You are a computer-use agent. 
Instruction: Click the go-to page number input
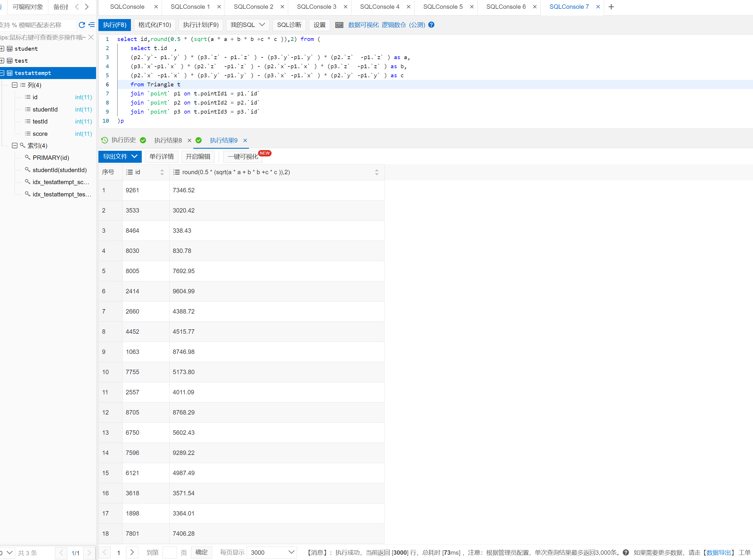point(169,552)
